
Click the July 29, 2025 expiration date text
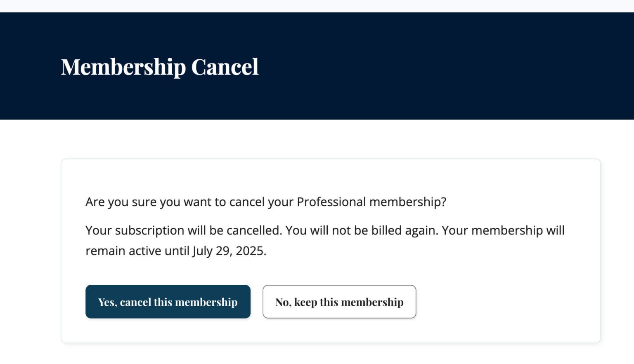[228, 250]
